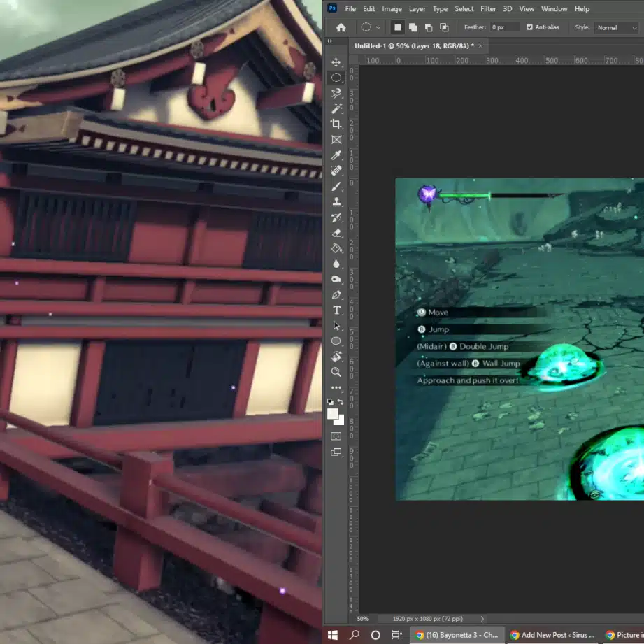The width and height of the screenshot is (644, 644).
Task: Click the foreground color swatch
Action: click(x=332, y=413)
